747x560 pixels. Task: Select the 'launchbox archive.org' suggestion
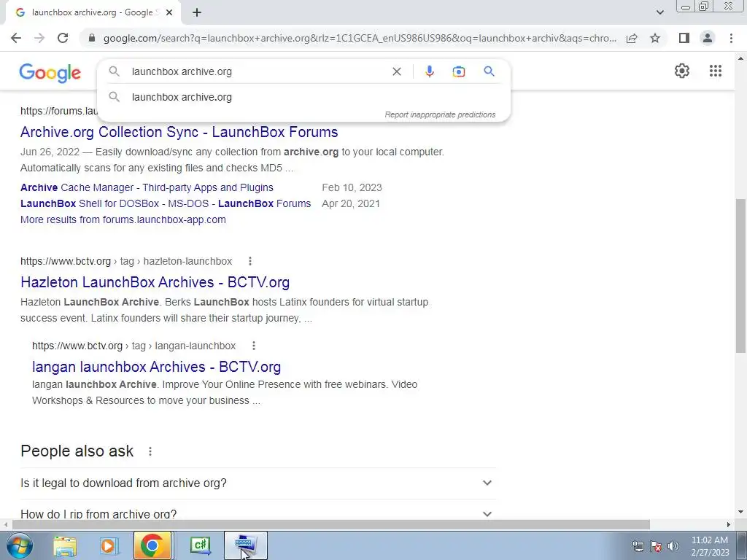click(303, 97)
